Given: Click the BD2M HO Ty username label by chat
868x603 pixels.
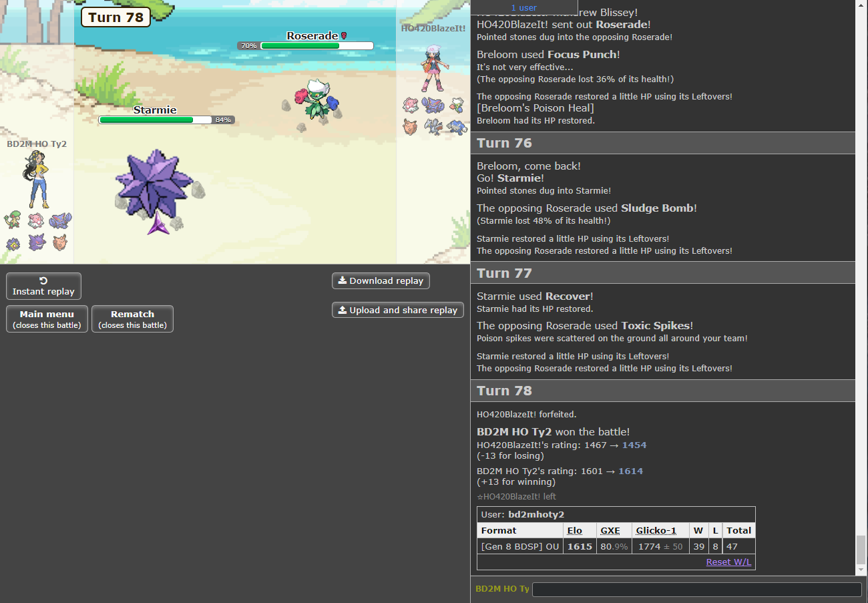Looking at the screenshot, I should pyautogui.click(x=502, y=589).
